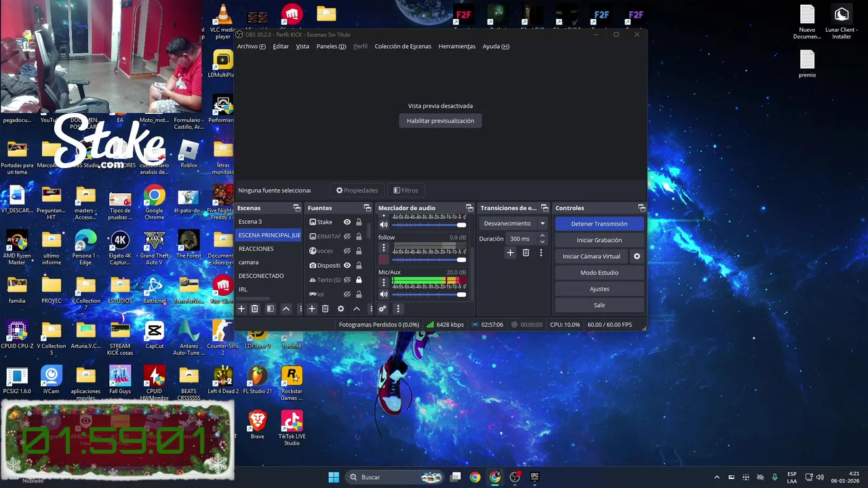Open CapCut desktop shortcut

154,335
